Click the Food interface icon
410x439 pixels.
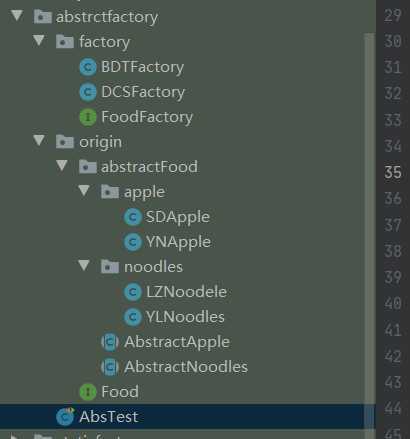(88, 392)
